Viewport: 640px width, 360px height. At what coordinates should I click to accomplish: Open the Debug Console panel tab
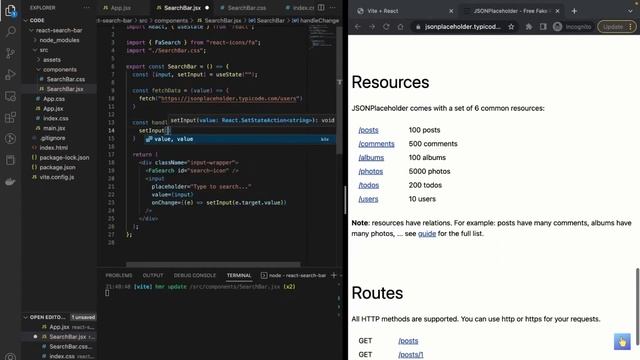[x=195, y=276]
